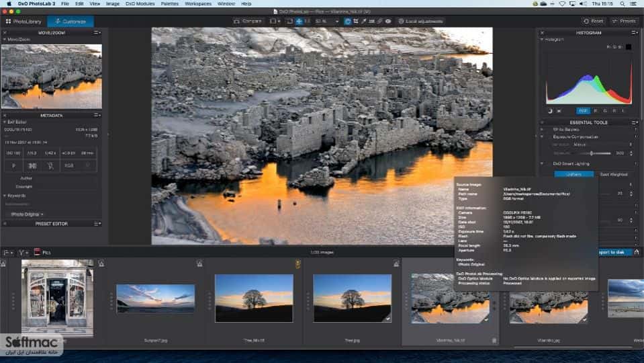
Task: Click the Export to disk button
Action: pos(614,252)
